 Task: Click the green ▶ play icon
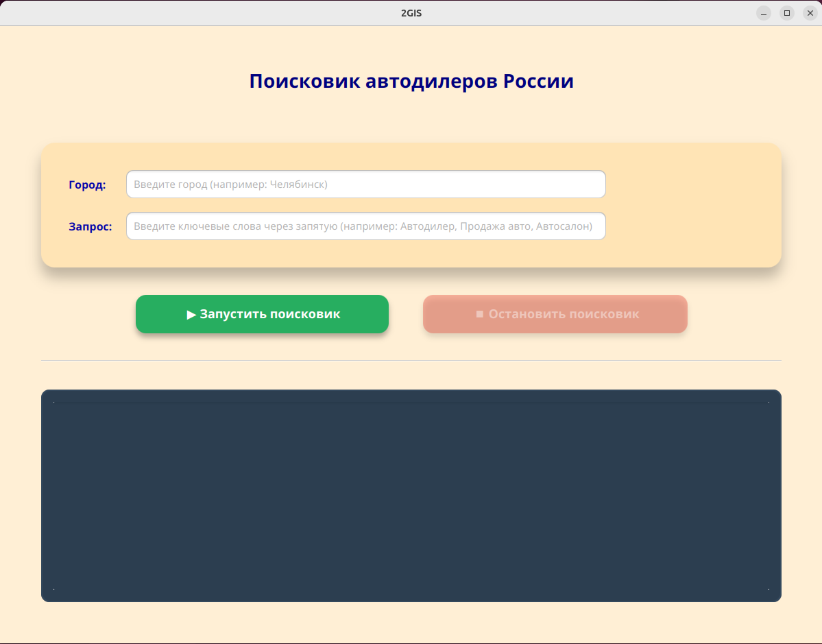pyautogui.click(x=191, y=314)
